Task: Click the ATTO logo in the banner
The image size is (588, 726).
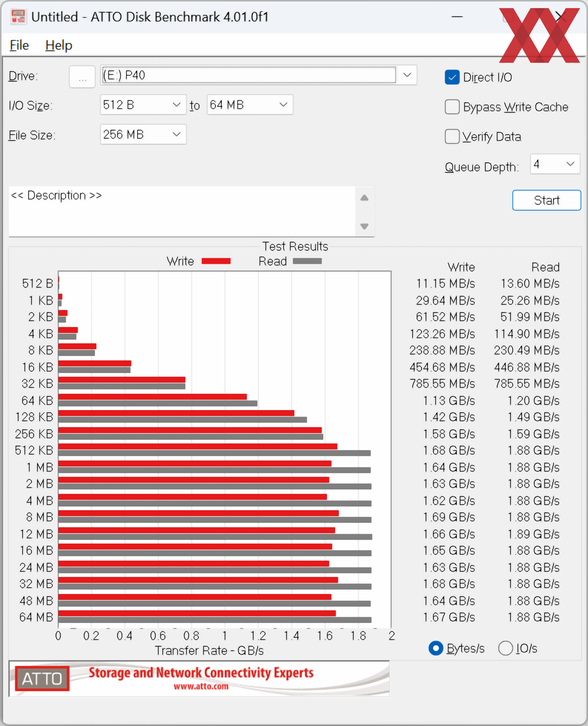Action: (x=42, y=679)
